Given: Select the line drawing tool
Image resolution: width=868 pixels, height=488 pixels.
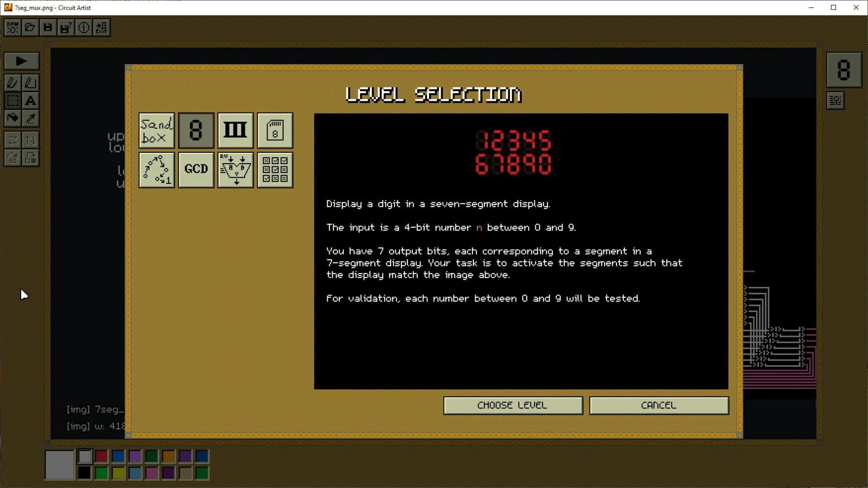Looking at the screenshot, I should pos(30,83).
